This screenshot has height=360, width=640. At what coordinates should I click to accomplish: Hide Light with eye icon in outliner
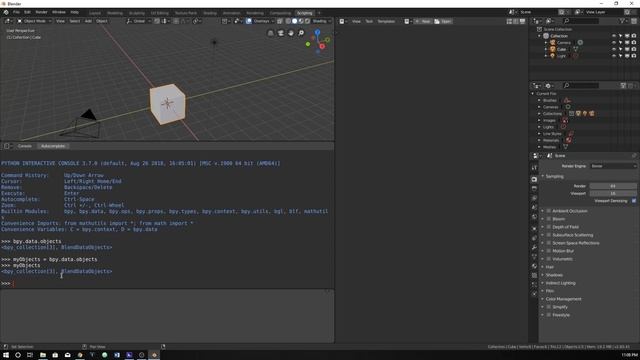coord(614,56)
